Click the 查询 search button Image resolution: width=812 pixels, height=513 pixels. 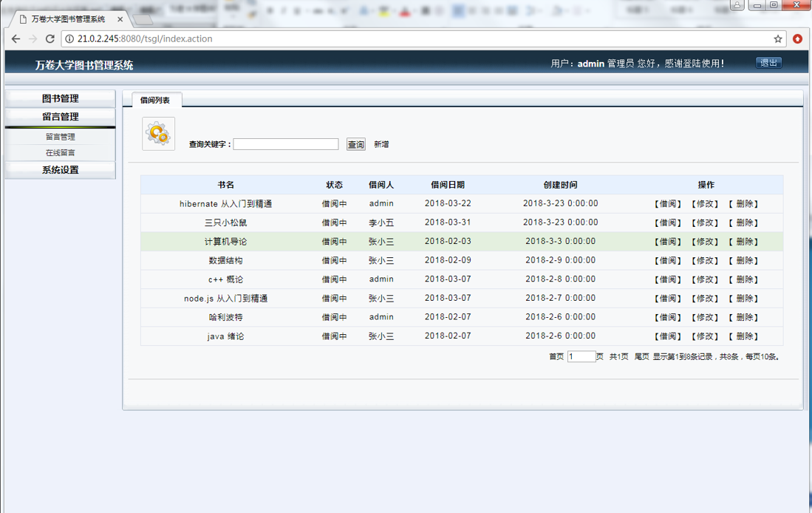coord(355,143)
